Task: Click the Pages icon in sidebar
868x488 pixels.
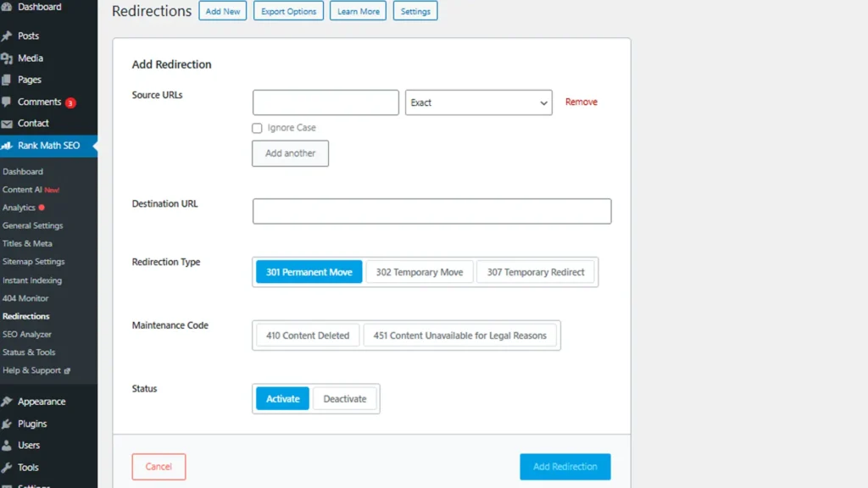Action: click(x=7, y=80)
